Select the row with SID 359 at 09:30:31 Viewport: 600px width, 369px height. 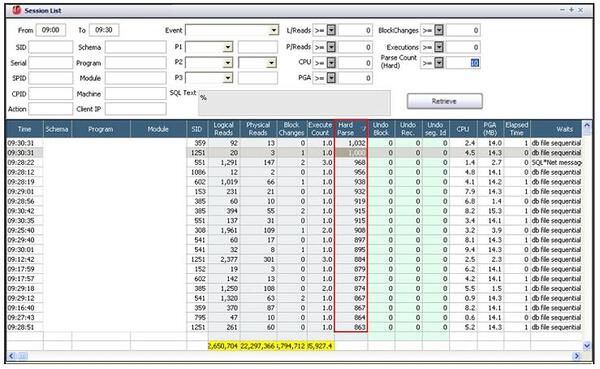[x=294, y=143]
